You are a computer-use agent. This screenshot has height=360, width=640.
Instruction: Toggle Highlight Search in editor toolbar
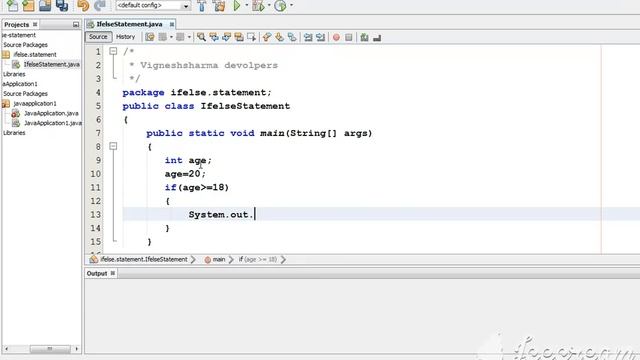click(239, 37)
